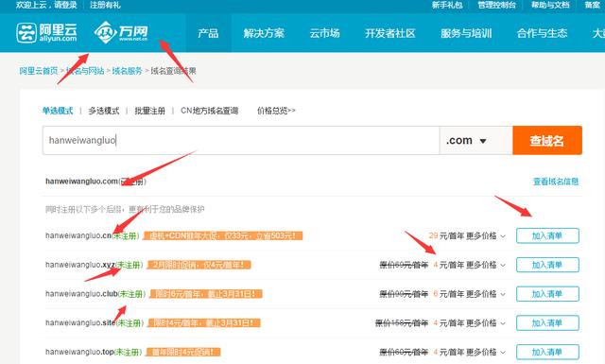This screenshot has height=364, width=605.
Task: Expand 更多价格 for hanweiwangluo.site
Action: (486, 323)
